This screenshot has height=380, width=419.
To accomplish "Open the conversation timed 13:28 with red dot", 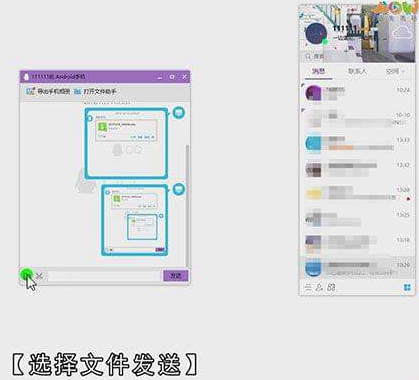I will [x=357, y=194].
